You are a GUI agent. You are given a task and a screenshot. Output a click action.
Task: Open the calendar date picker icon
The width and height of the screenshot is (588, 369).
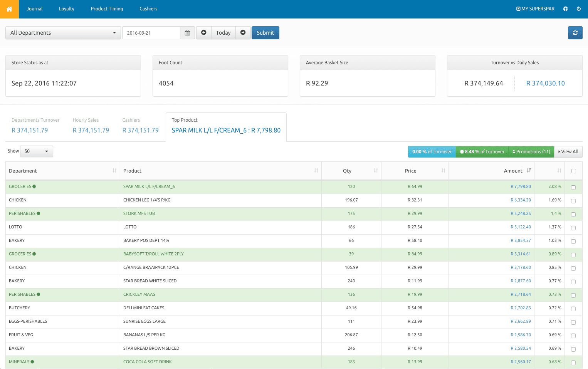coord(187,33)
